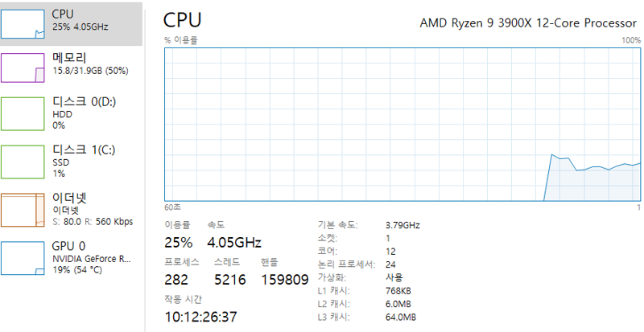
Task: Click the 핸들 159809 count
Action: click(285, 280)
